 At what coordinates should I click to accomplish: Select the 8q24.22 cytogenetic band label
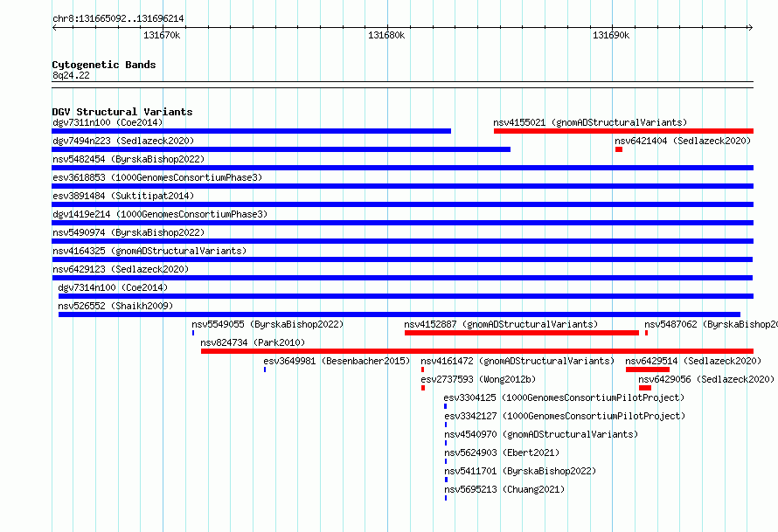[x=71, y=75]
